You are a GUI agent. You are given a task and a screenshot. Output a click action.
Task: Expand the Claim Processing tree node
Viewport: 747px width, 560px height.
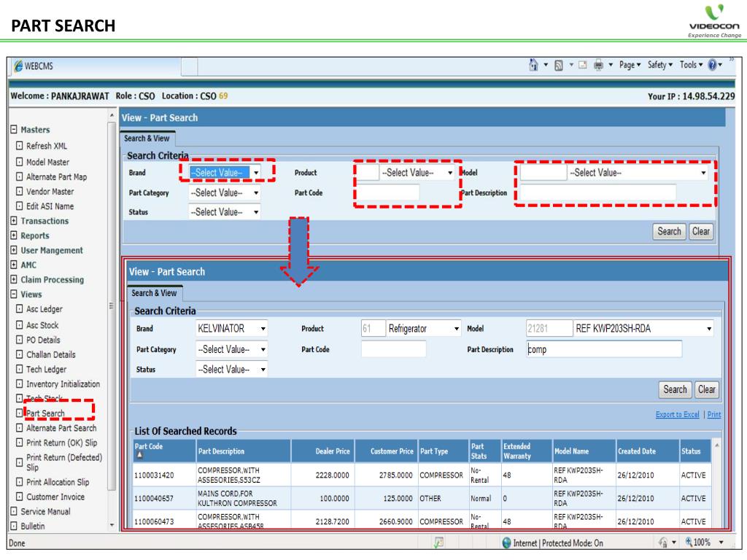pyautogui.click(x=14, y=279)
